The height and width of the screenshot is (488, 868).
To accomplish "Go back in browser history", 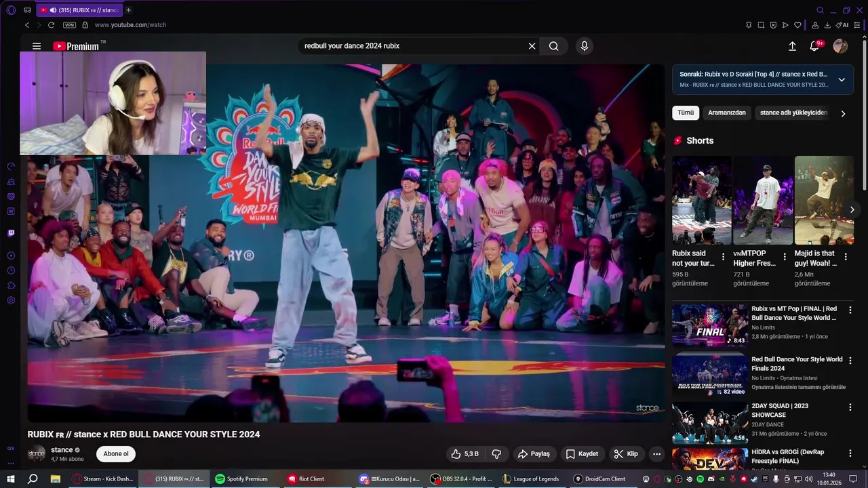I will [x=27, y=25].
